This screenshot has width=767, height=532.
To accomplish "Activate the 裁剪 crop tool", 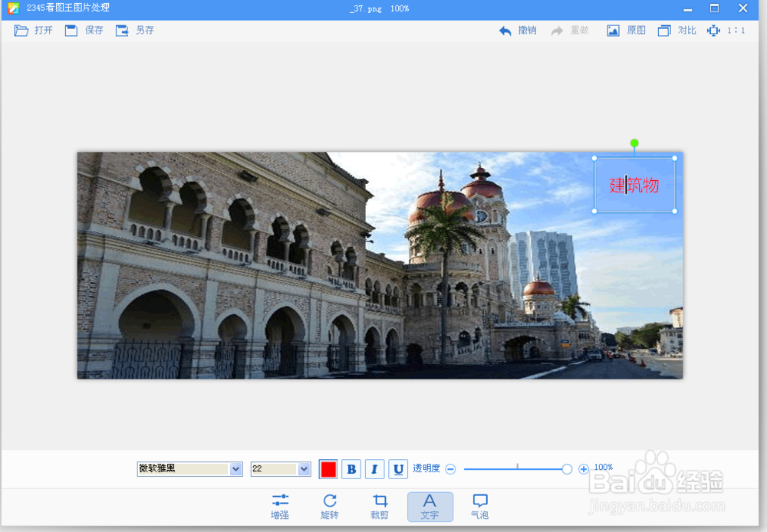I will (380, 506).
